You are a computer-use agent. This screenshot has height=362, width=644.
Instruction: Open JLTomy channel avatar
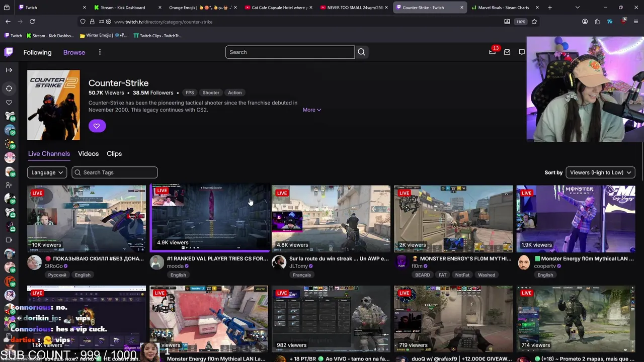point(279,262)
